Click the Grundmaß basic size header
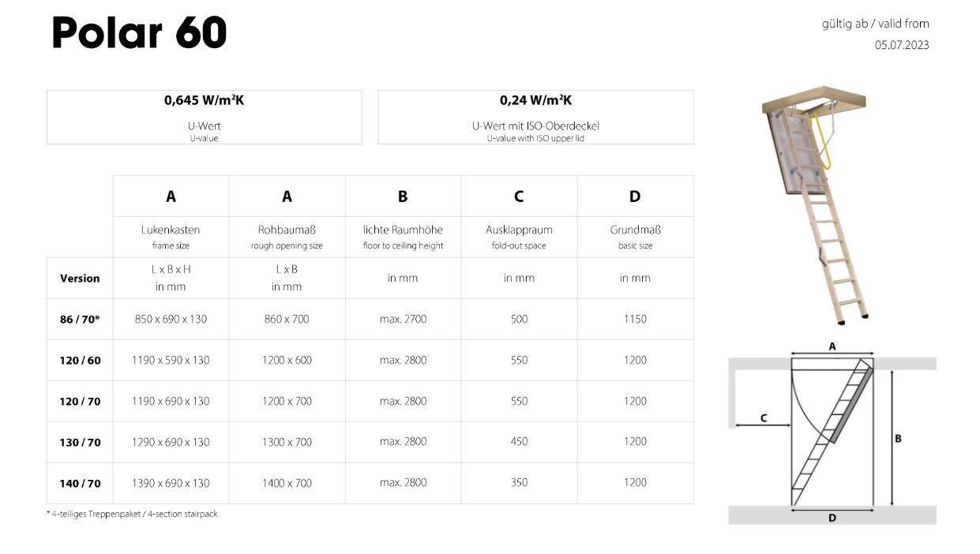The image size is (980, 554). (635, 236)
